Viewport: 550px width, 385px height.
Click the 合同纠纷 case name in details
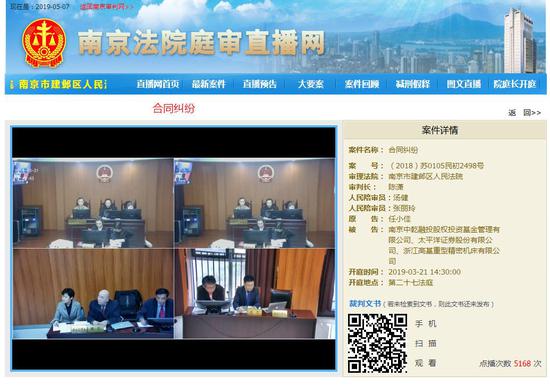click(x=403, y=150)
